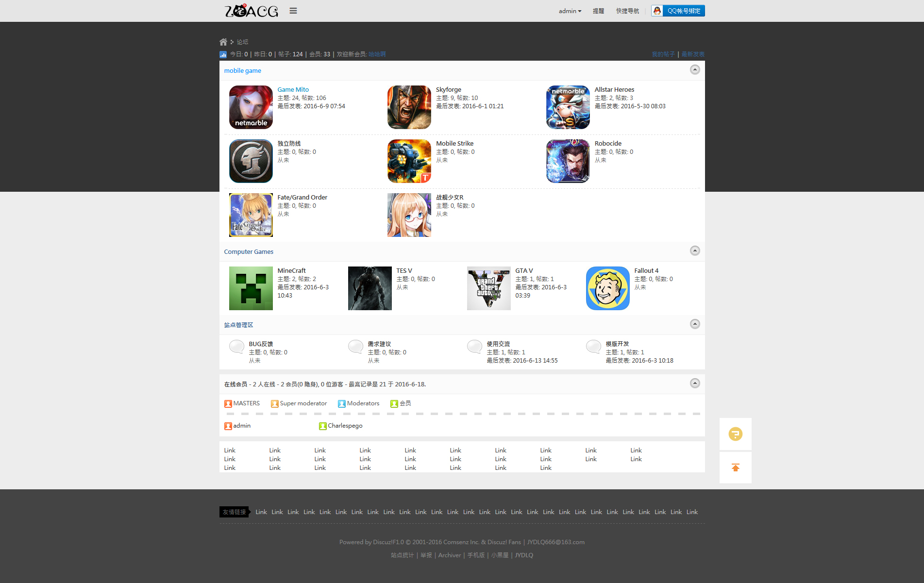This screenshot has width=924, height=583.
Task: Open the admin online member link
Action: 242,426
